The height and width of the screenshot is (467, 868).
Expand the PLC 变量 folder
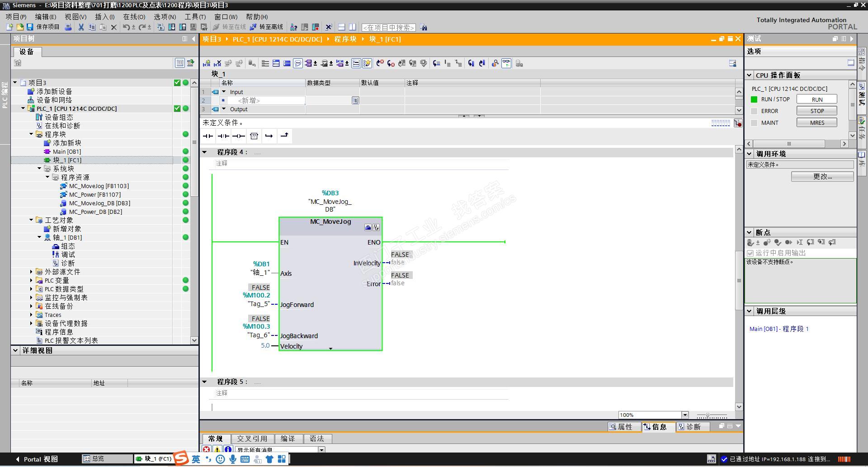click(x=32, y=280)
